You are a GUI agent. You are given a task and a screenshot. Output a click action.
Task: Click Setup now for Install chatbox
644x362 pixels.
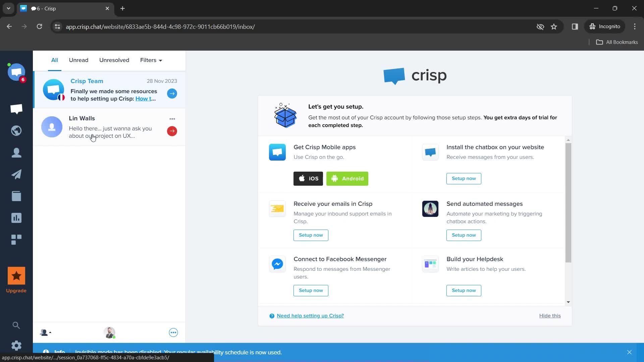pyautogui.click(x=464, y=178)
